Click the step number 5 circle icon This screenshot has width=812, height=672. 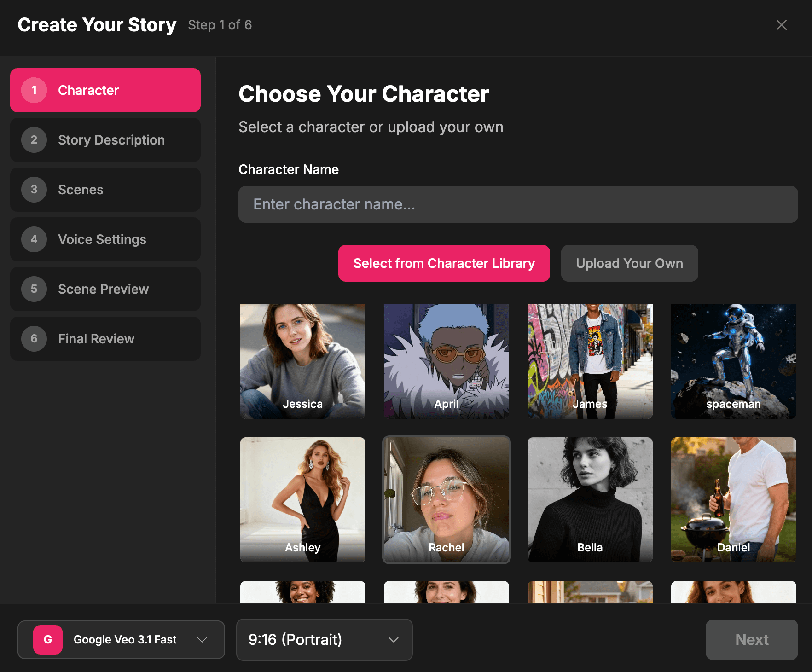point(34,289)
